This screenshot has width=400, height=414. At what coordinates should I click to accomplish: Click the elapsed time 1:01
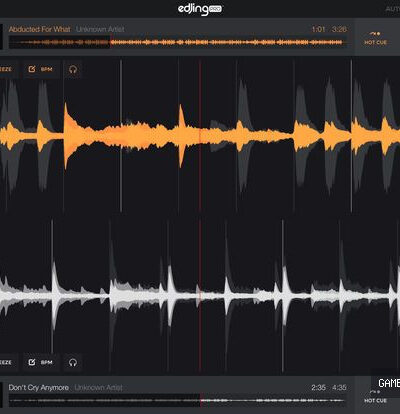click(318, 29)
